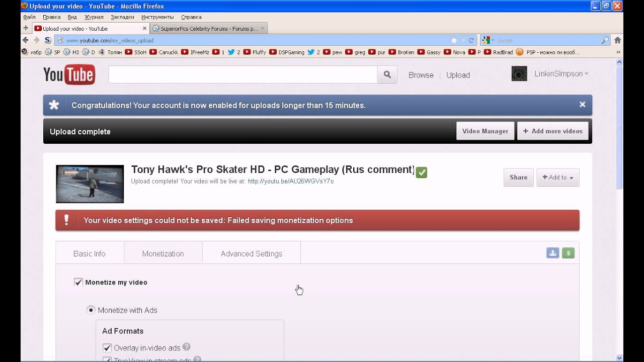The width and height of the screenshot is (644, 362).
Task: Uncheck Monetize my video checkbox
Action: pyautogui.click(x=78, y=282)
